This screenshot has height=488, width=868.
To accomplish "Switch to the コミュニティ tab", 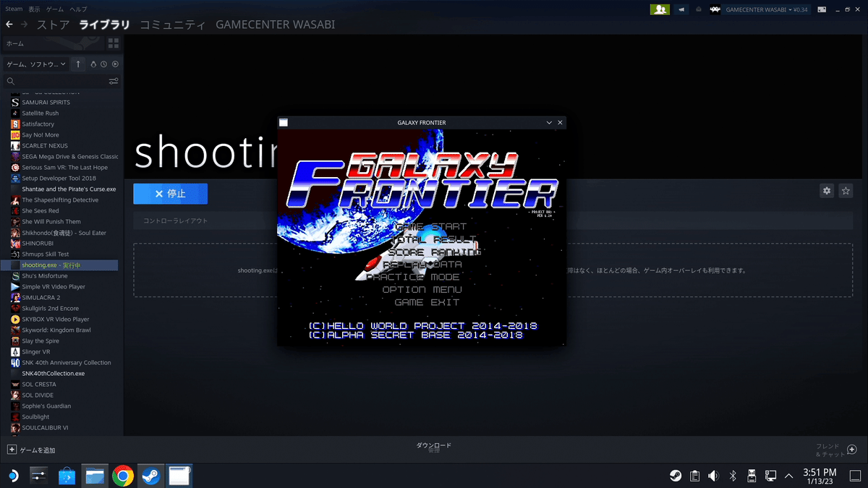I will click(x=172, y=25).
